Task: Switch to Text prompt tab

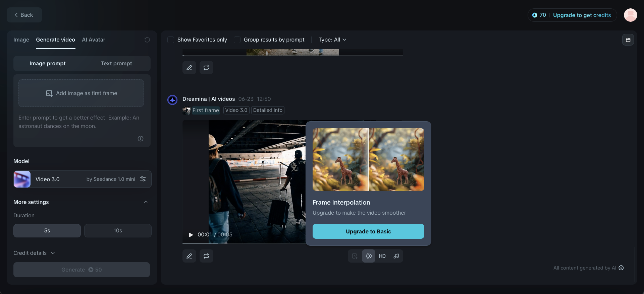Action: tap(116, 64)
